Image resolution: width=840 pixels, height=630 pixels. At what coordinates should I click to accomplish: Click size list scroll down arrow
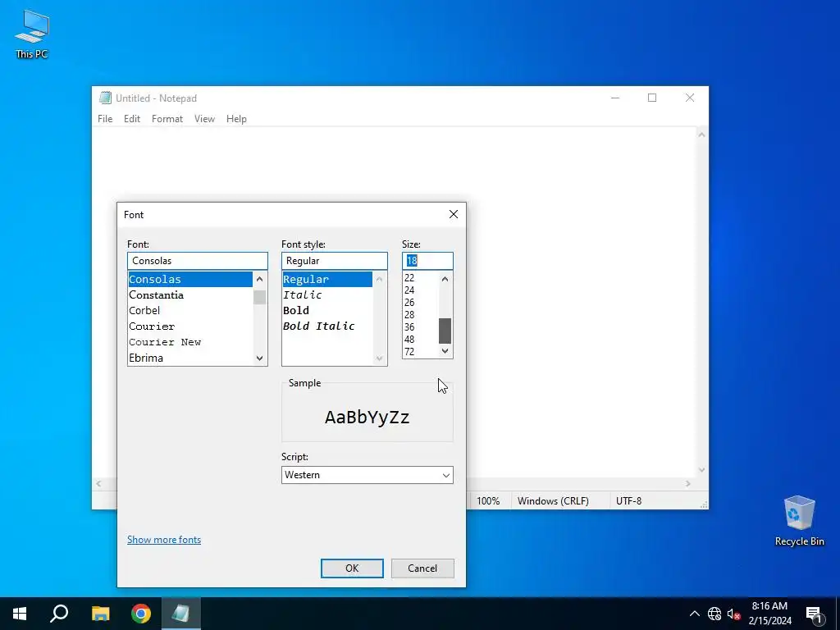coord(445,351)
